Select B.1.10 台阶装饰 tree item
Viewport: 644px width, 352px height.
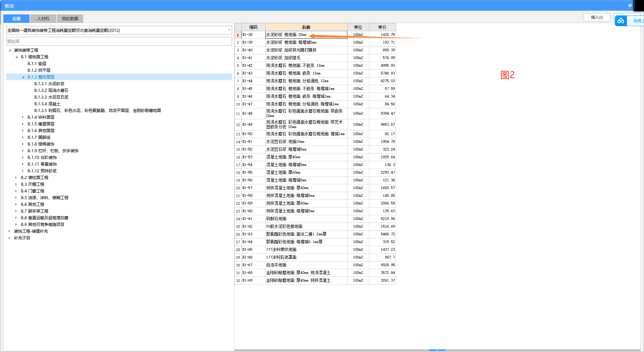(x=42, y=158)
